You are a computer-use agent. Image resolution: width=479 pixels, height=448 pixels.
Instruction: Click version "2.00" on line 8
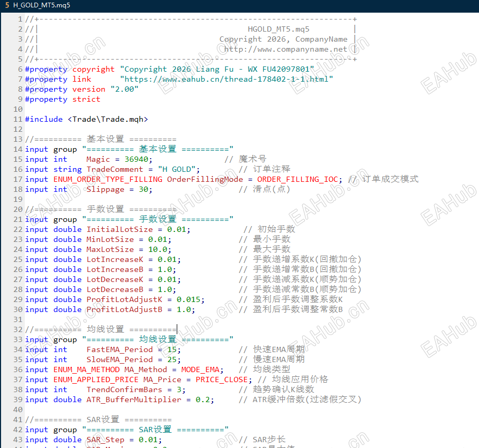(x=124, y=89)
